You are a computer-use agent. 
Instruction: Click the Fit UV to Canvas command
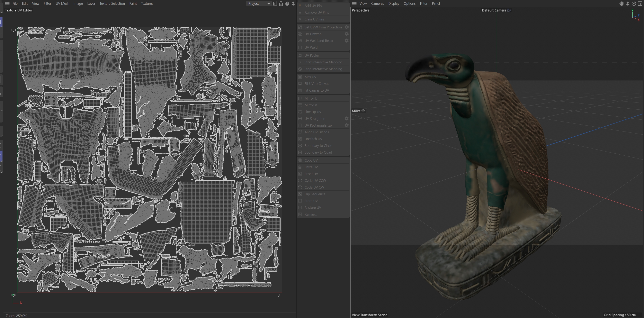click(316, 83)
